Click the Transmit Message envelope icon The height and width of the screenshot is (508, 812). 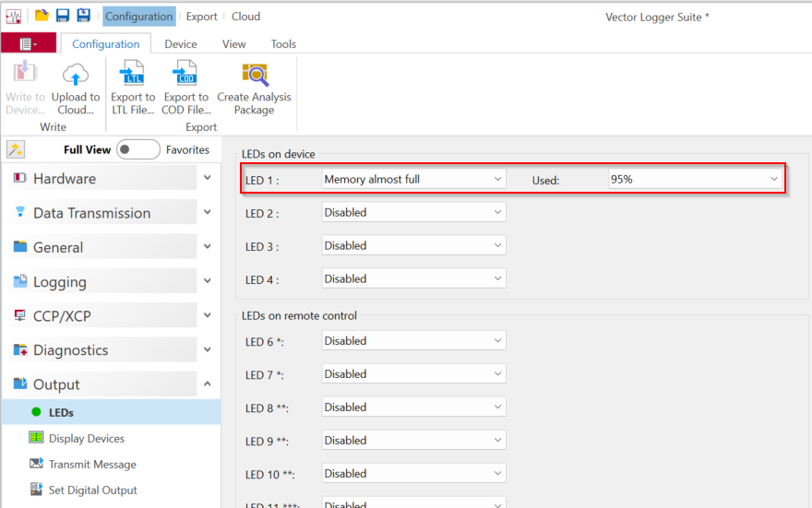tap(36, 463)
